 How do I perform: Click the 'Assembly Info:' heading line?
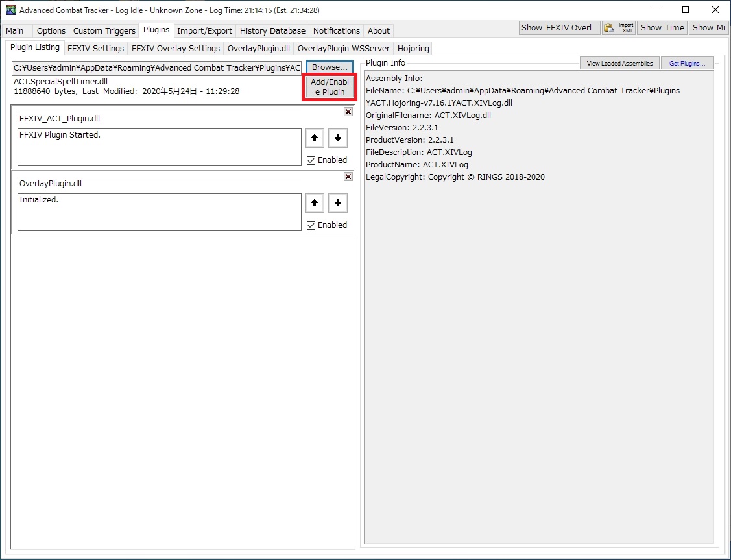[394, 79]
